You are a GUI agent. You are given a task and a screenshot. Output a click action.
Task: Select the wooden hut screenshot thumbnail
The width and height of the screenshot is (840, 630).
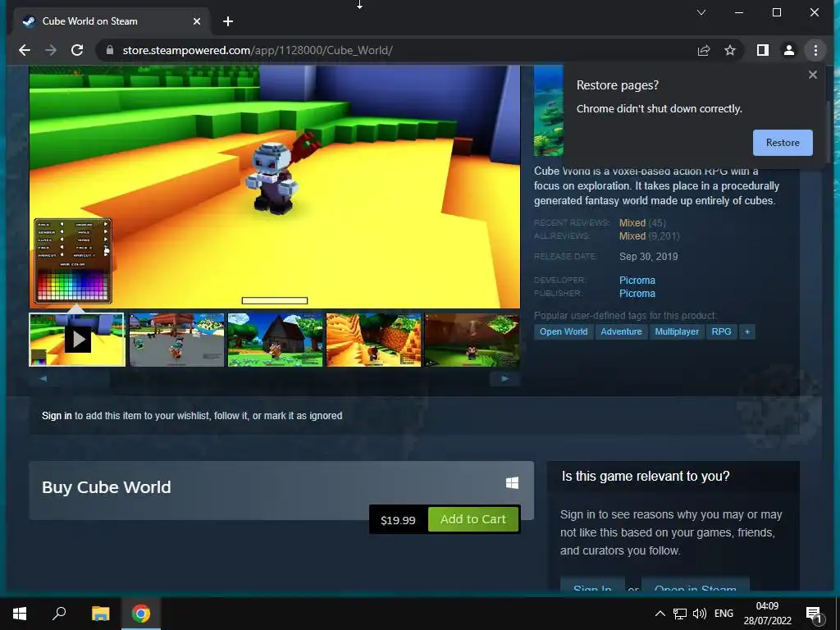click(x=276, y=340)
